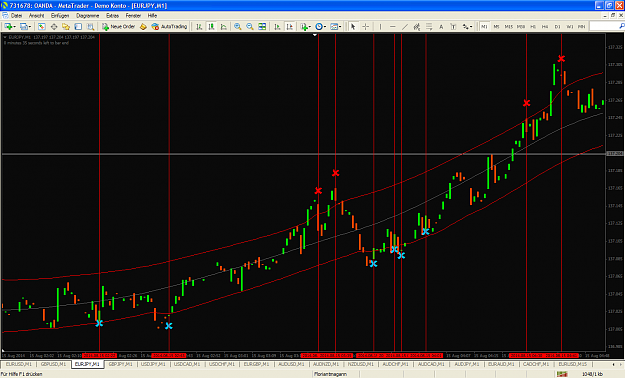The height and width of the screenshot is (378, 625).
Task: Click the chart shift triangle marker
Action: pos(315,35)
